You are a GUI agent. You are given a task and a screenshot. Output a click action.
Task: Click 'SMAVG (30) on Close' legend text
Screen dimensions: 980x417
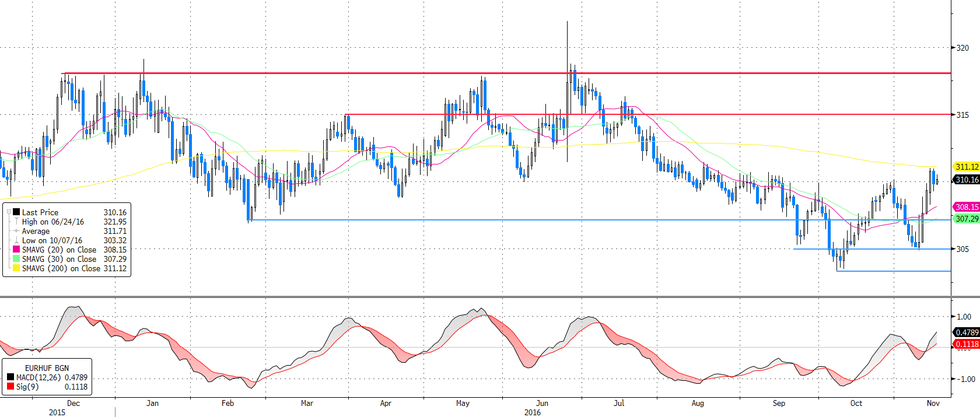[60, 259]
